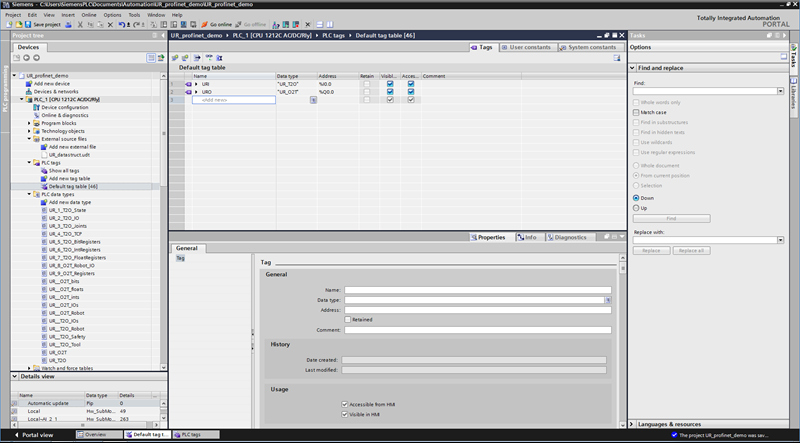
Task: Toggle the Accessible from HMI checkbox
Action: pyautogui.click(x=346, y=403)
